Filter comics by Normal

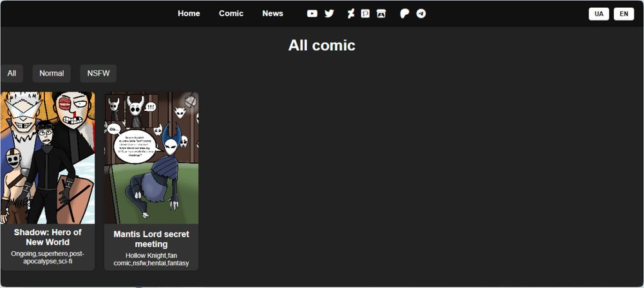coord(52,73)
